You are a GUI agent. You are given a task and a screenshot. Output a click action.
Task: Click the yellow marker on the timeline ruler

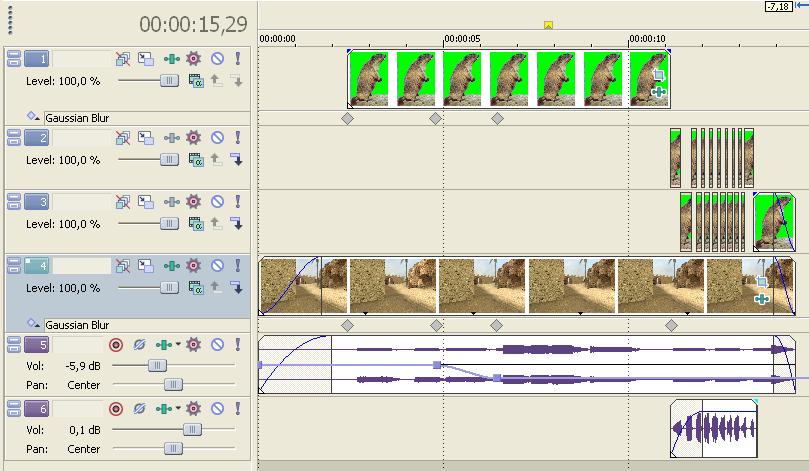(548, 25)
